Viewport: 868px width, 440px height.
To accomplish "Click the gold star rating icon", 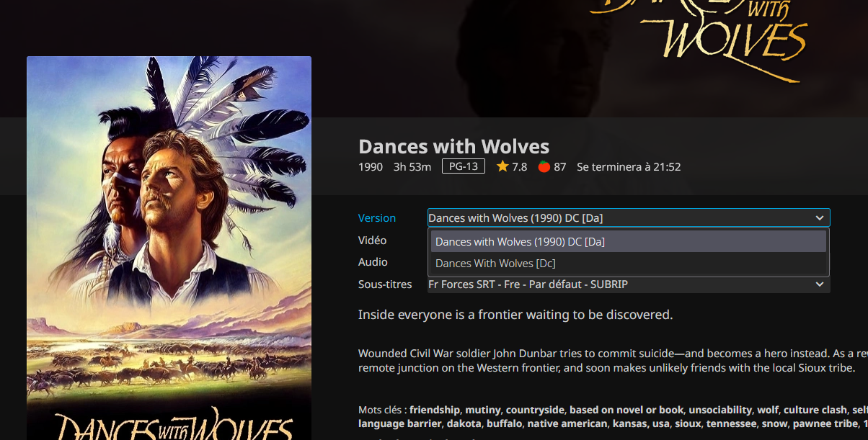I will [502, 167].
